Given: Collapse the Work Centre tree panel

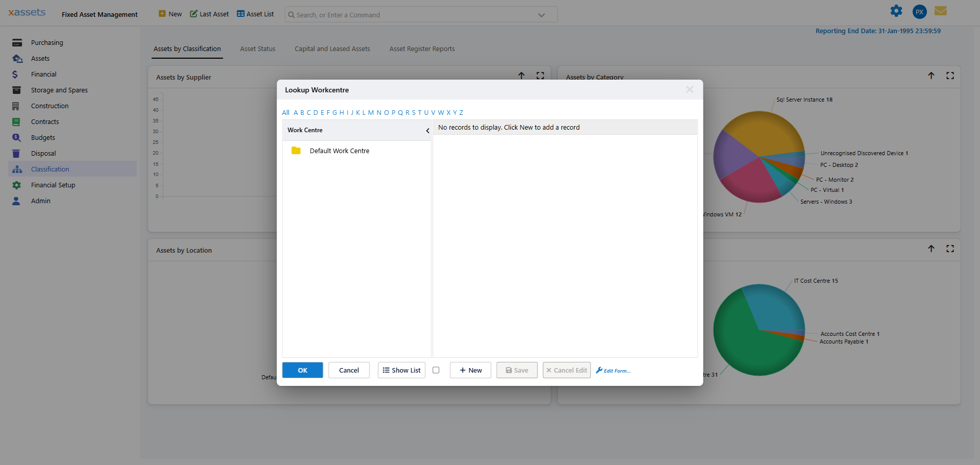Looking at the screenshot, I should (427, 131).
